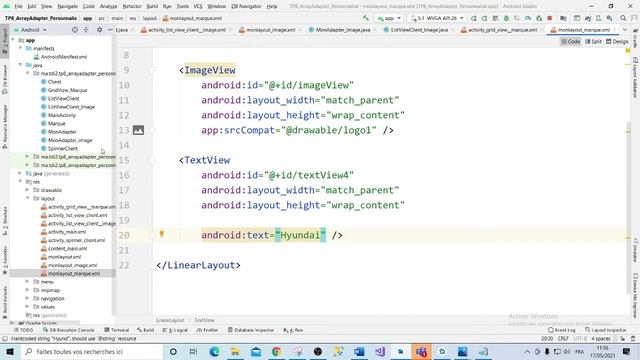Screen dimensions: 640x360
Task: Collapse the java folder in project tree
Action: click(20, 65)
